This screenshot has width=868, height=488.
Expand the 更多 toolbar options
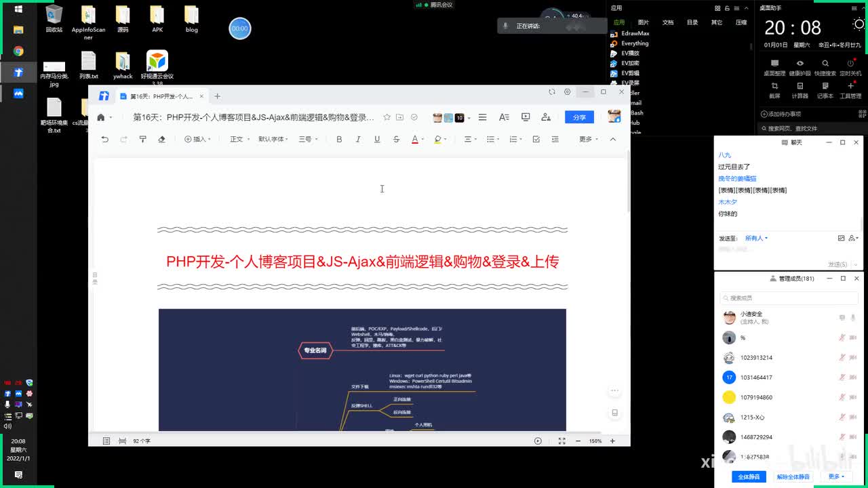pyautogui.click(x=588, y=139)
